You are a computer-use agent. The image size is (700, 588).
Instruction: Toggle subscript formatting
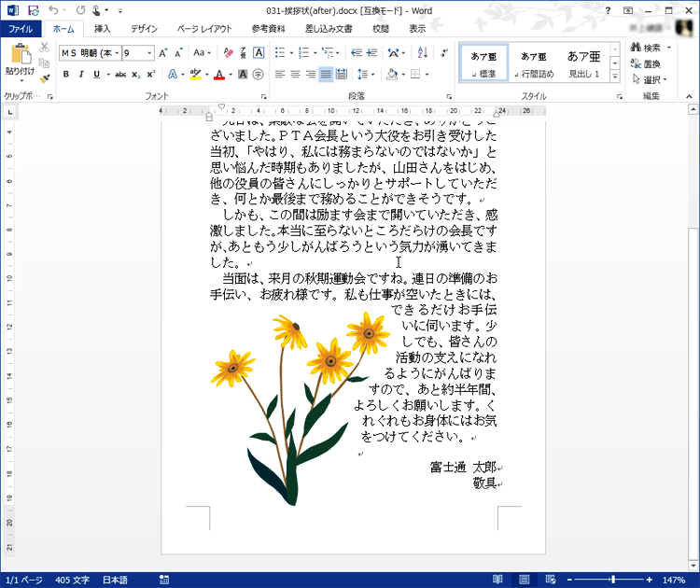click(135, 74)
